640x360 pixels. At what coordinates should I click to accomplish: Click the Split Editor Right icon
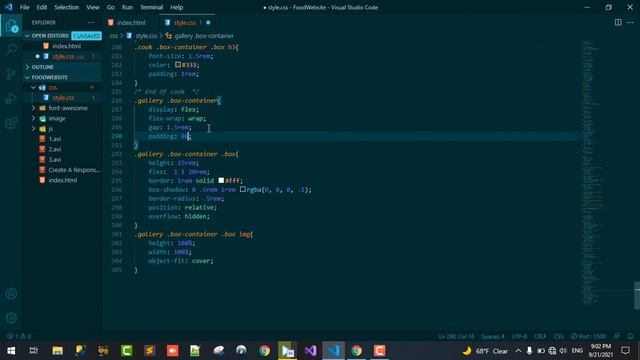coord(618,22)
